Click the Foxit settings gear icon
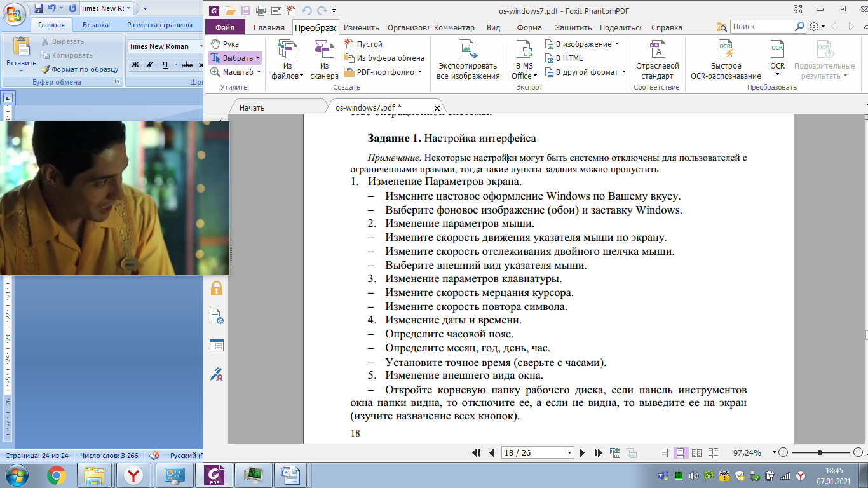868x488 pixels. (x=815, y=27)
